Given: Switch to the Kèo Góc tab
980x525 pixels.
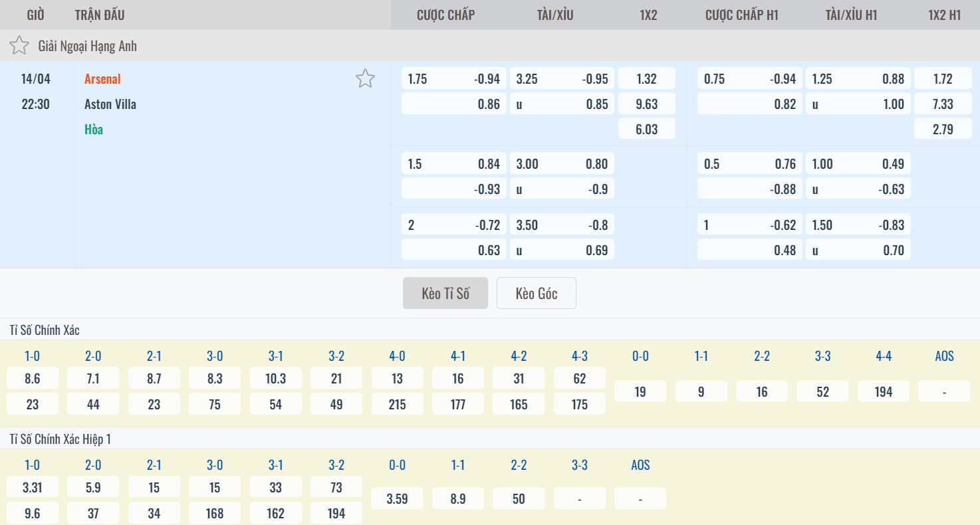Looking at the screenshot, I should point(536,293).
